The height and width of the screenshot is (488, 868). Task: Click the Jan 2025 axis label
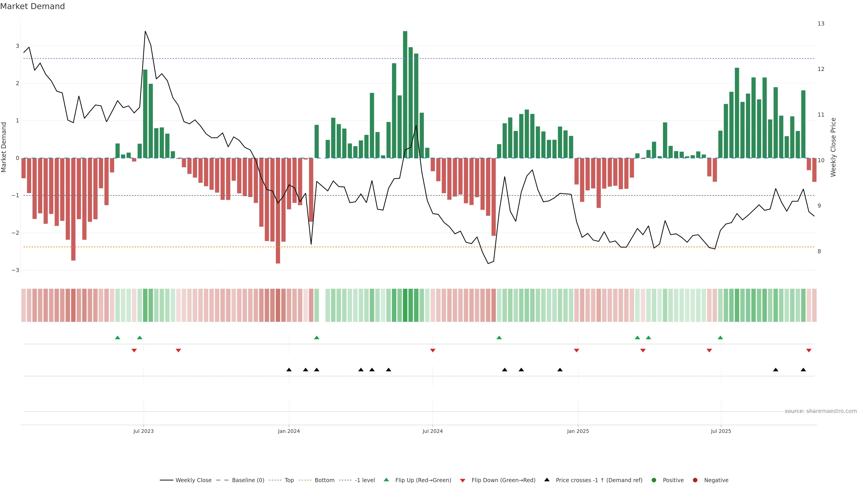point(578,431)
